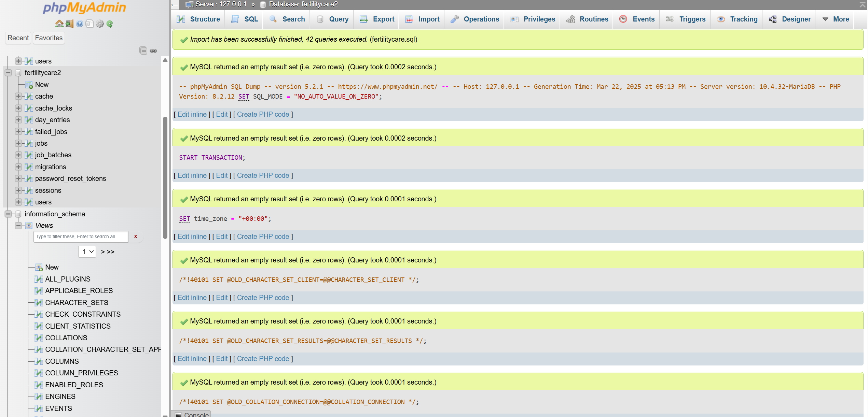
Task: Switch to the SQL tab
Action: (244, 19)
